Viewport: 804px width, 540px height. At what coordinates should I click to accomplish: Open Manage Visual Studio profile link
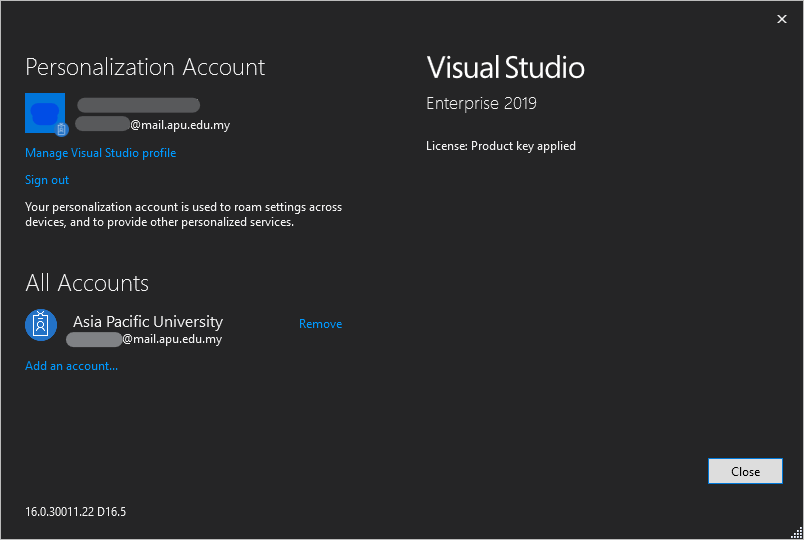tap(100, 153)
